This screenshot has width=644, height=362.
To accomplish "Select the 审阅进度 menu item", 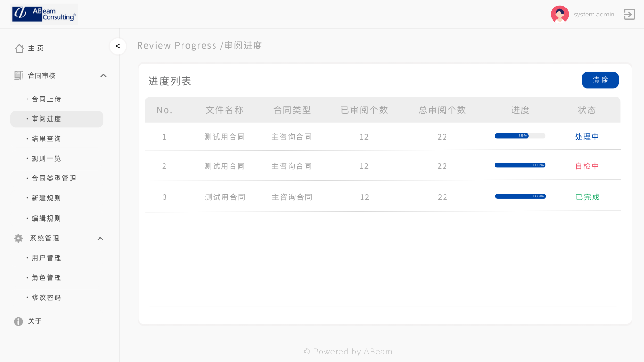I will coord(57,119).
